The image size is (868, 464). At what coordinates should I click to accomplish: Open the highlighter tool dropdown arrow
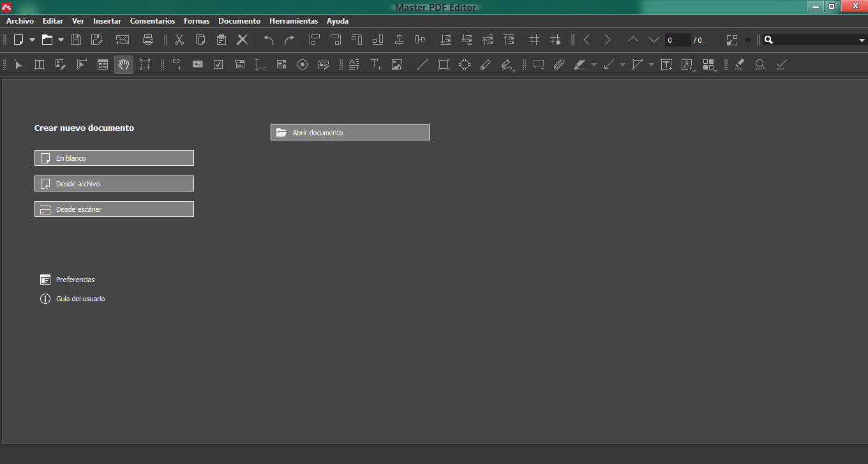click(x=594, y=65)
